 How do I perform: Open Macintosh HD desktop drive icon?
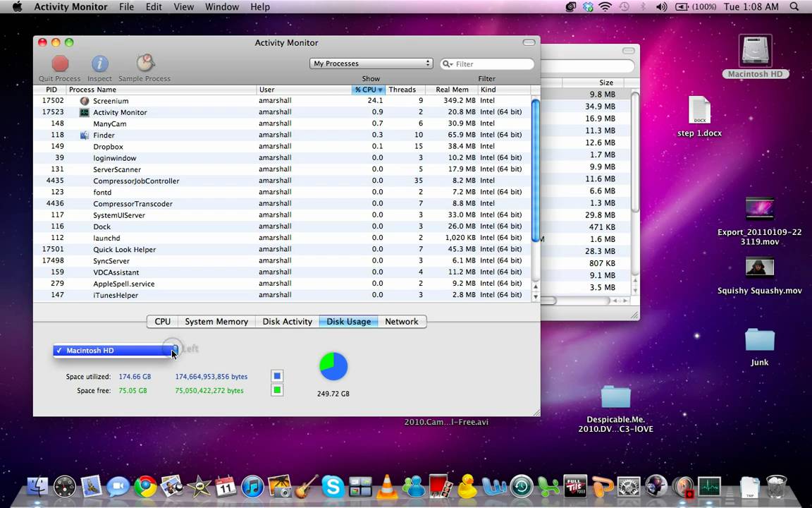pos(756,51)
